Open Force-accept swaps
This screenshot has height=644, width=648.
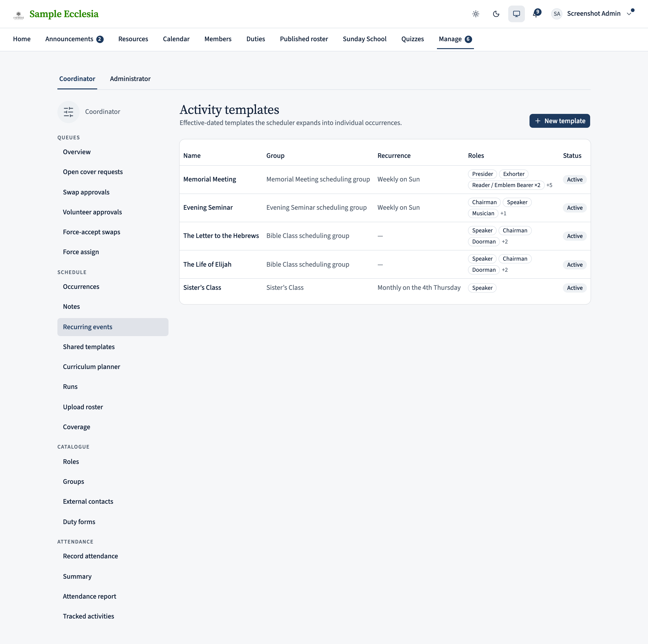tap(113, 232)
